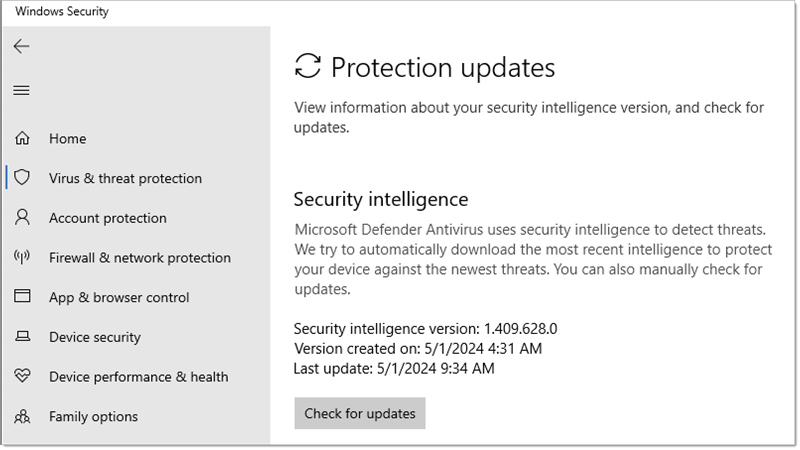800x450 pixels.
Task: Select Family options in sidebar
Action: pos(93,417)
